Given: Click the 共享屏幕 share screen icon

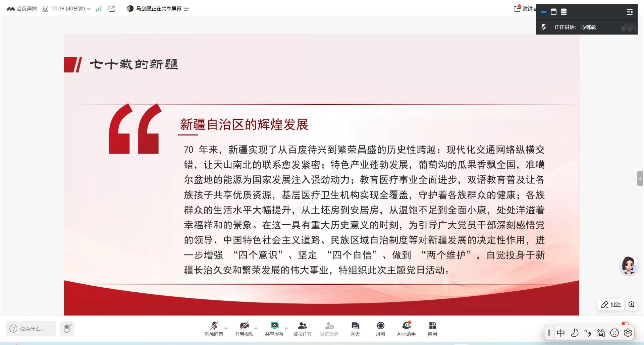Looking at the screenshot, I should pyautogui.click(x=274, y=326).
